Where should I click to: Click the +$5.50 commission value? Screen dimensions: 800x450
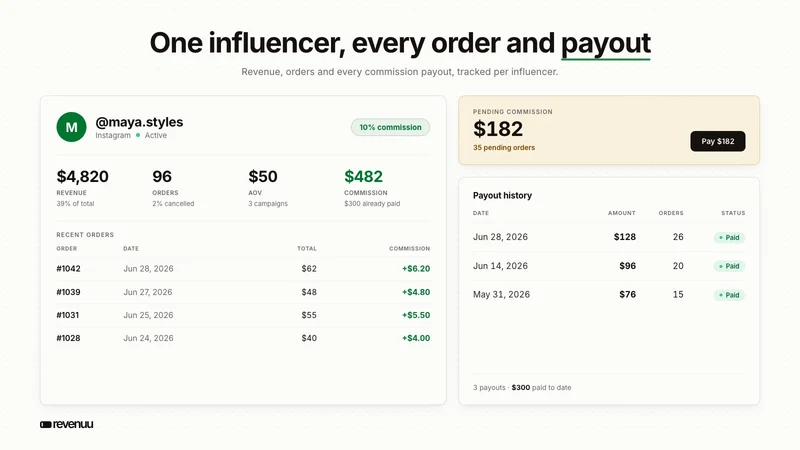pos(416,315)
